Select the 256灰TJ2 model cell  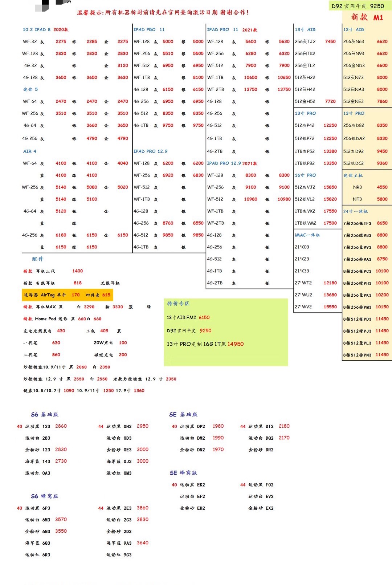pos(305,41)
